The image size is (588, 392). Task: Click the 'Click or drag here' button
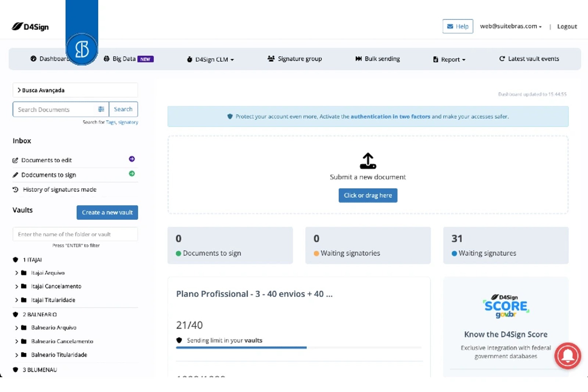[x=368, y=195]
